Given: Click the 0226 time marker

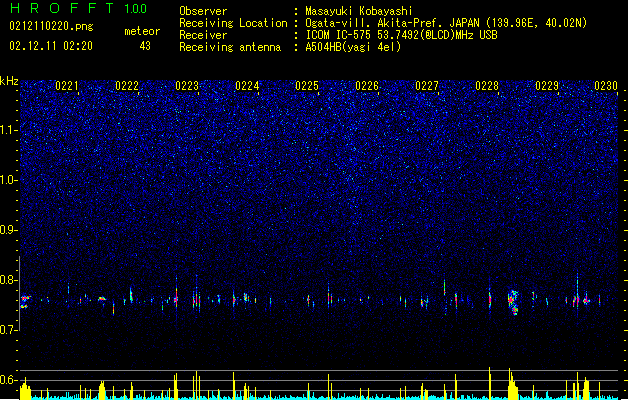Looking at the screenshot, I should [x=367, y=86].
